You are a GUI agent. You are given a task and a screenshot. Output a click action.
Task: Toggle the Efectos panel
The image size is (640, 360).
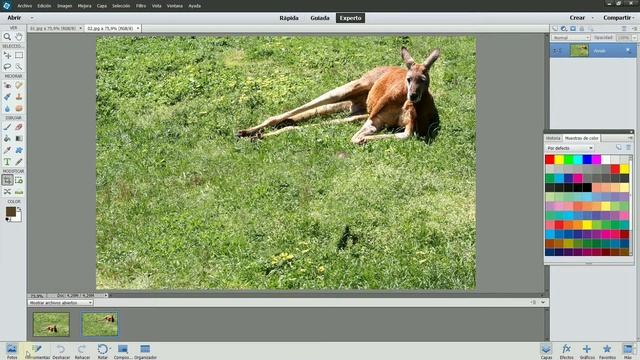(x=566, y=351)
